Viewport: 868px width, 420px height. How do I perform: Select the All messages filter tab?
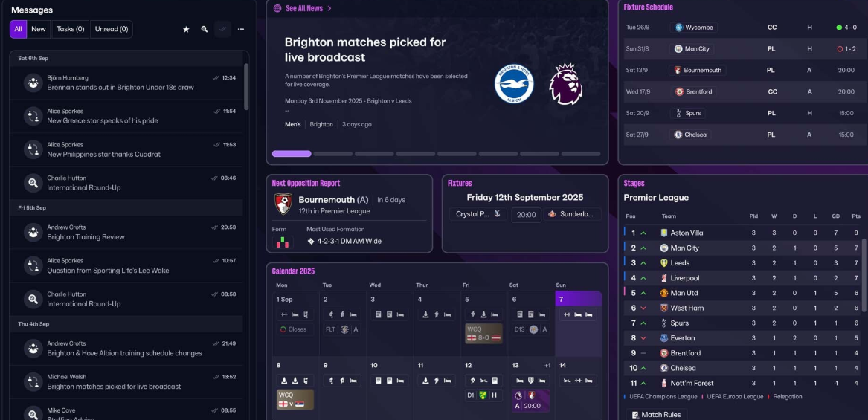click(19, 29)
